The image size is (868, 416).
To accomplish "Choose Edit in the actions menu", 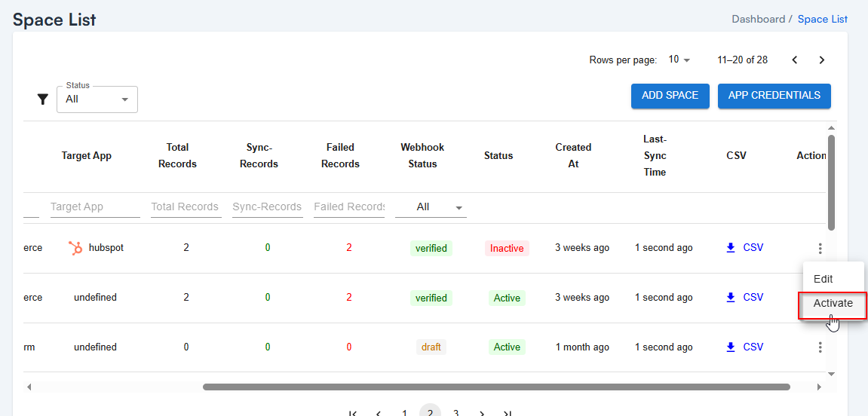I will click(823, 279).
